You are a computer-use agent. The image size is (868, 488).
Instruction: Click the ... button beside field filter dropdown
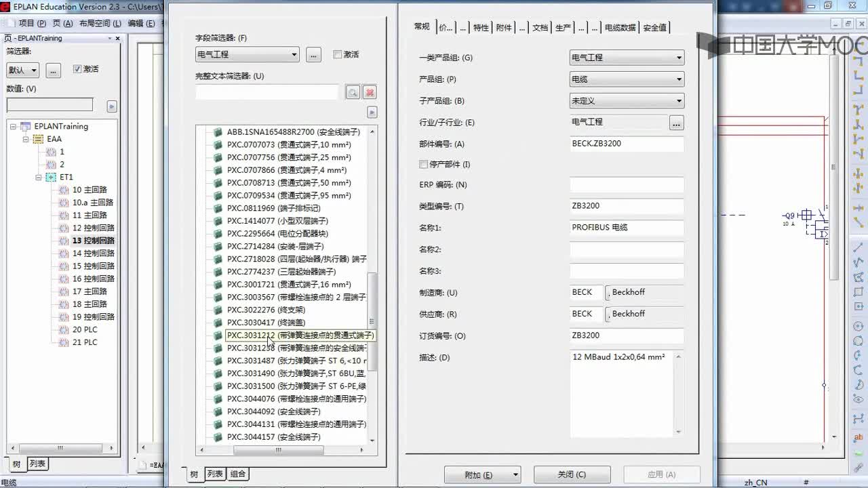coord(313,55)
